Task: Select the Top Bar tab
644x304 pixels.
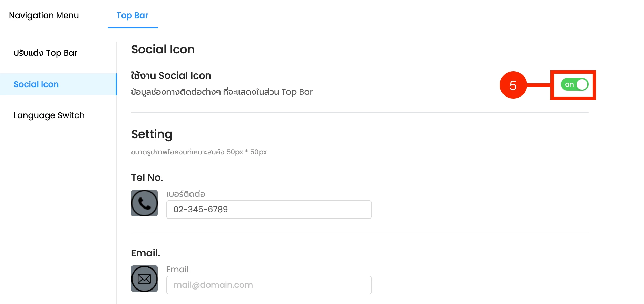Action: [x=133, y=16]
